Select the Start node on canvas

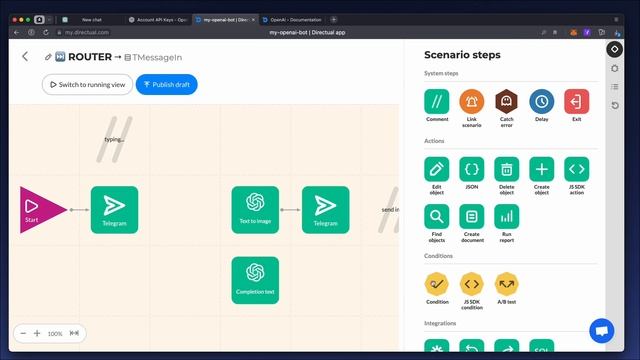[x=39, y=210]
